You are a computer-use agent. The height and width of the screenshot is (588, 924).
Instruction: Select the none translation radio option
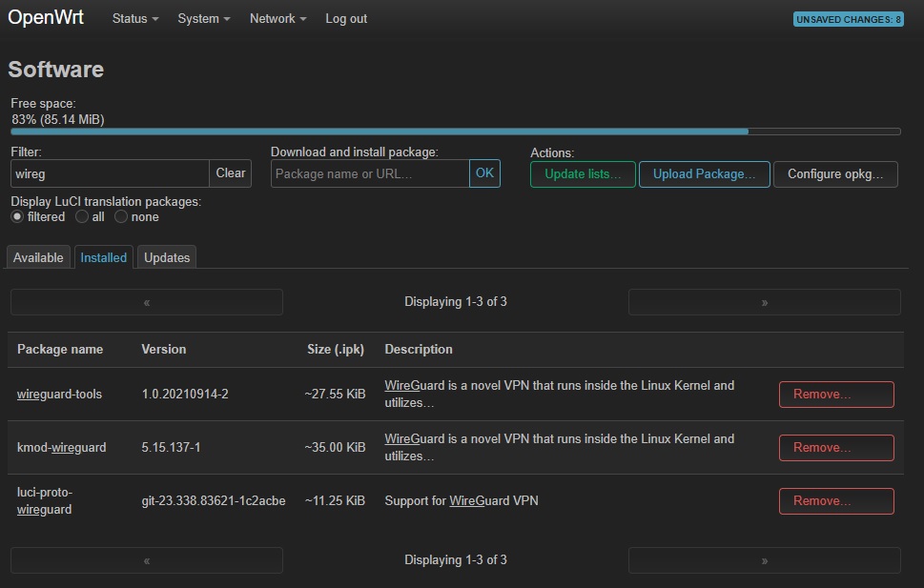[121, 217]
